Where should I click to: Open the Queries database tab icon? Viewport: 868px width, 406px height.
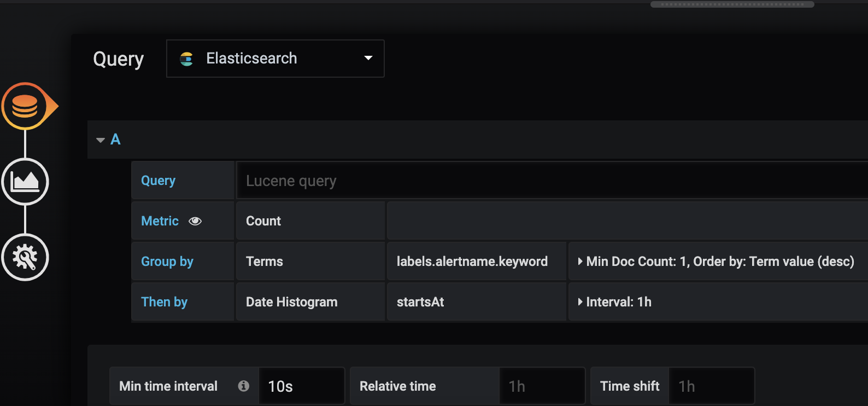[25, 106]
